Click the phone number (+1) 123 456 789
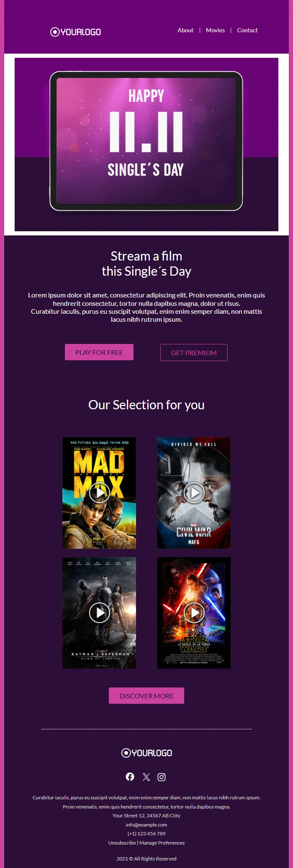This screenshot has width=293, height=868. (x=146, y=834)
